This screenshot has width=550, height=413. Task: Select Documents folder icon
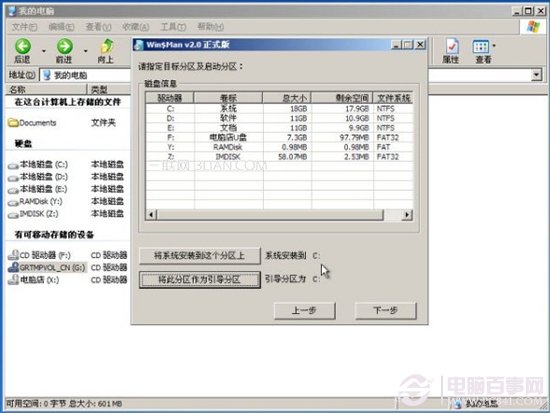13,123
